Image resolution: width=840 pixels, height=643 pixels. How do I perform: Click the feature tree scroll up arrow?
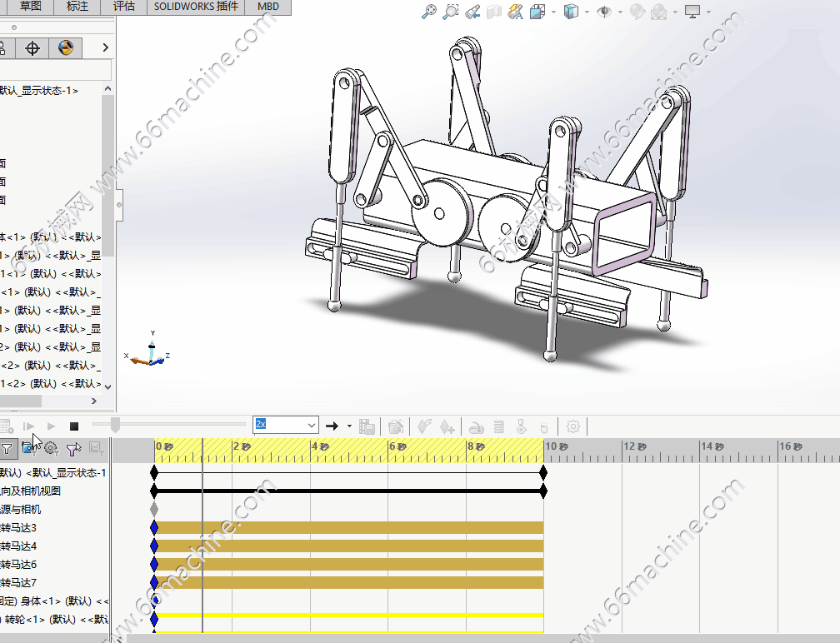pos(107,89)
